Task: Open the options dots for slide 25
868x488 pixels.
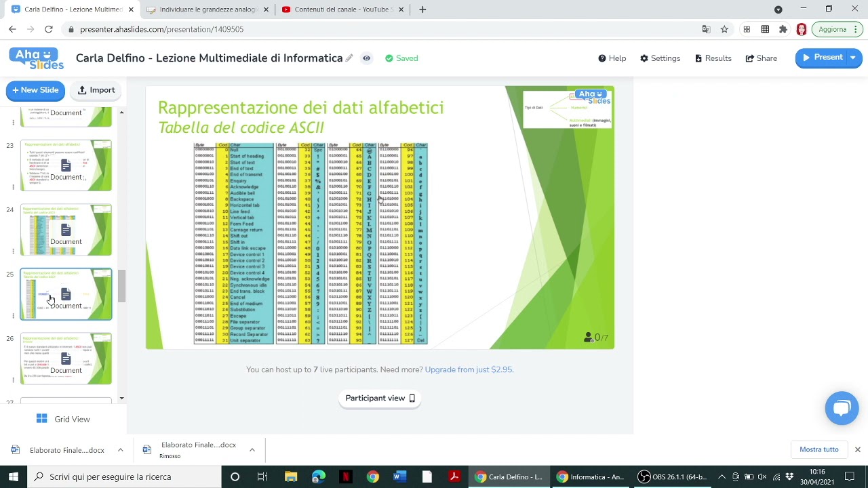Action: 12,316
